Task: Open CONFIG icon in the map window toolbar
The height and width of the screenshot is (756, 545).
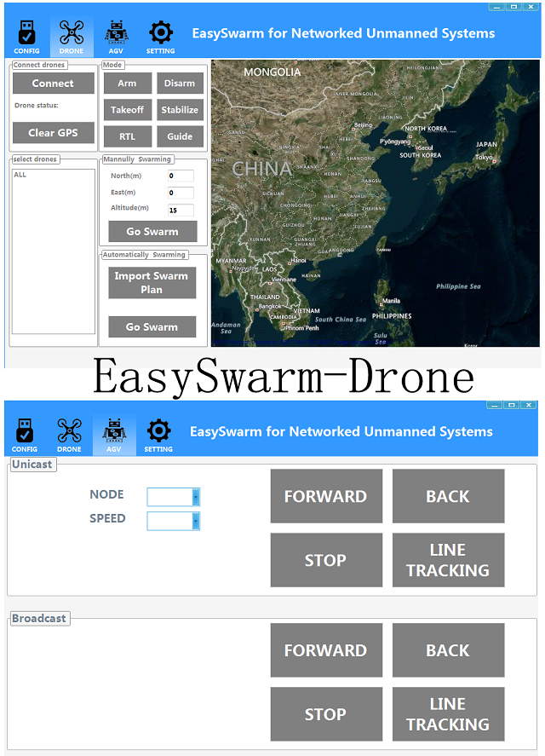Action: point(26,37)
